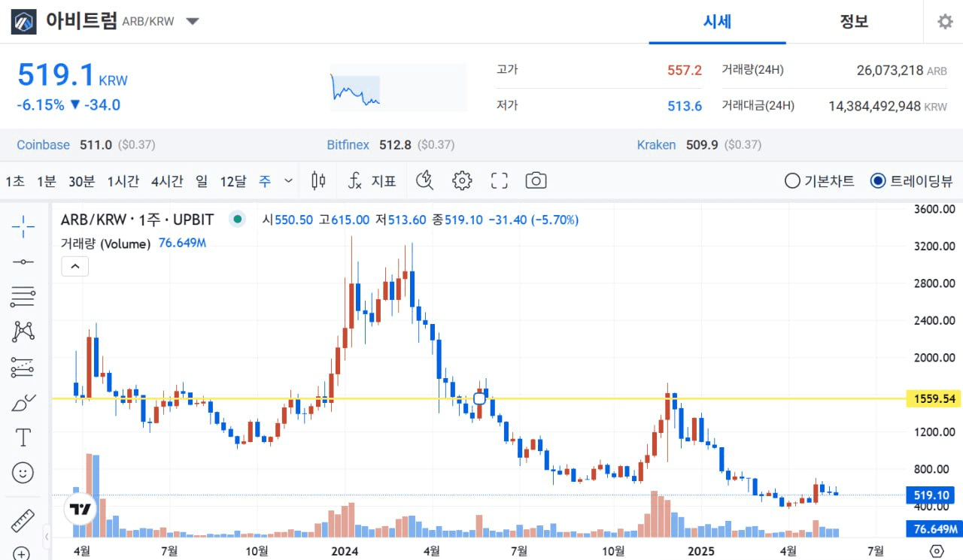Click the 저가 value 513.6
The height and width of the screenshot is (560, 963).
tap(685, 106)
